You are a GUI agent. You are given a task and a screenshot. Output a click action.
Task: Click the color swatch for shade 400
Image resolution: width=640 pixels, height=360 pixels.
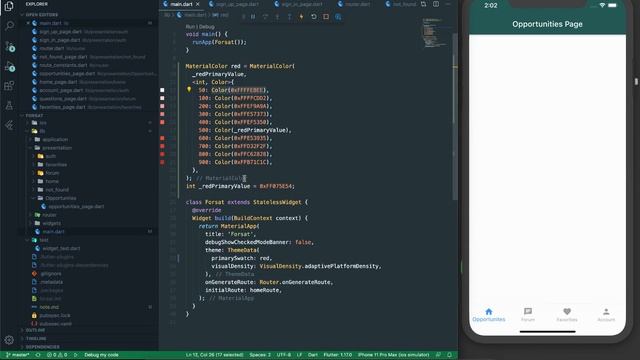tap(162, 122)
